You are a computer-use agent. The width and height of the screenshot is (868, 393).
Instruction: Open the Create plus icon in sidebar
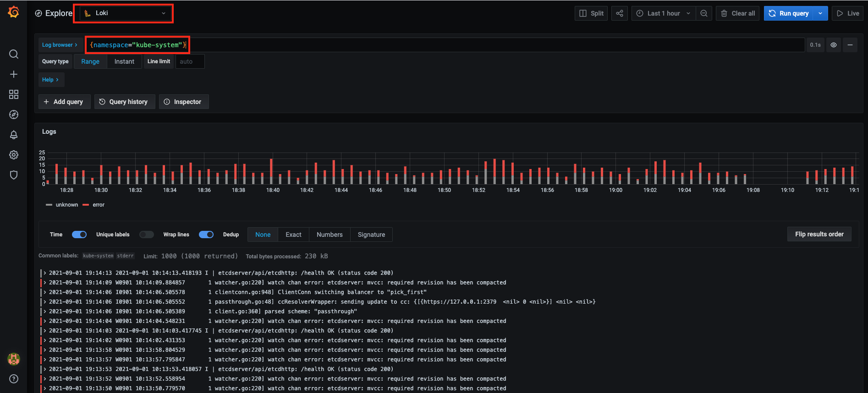tap(14, 74)
